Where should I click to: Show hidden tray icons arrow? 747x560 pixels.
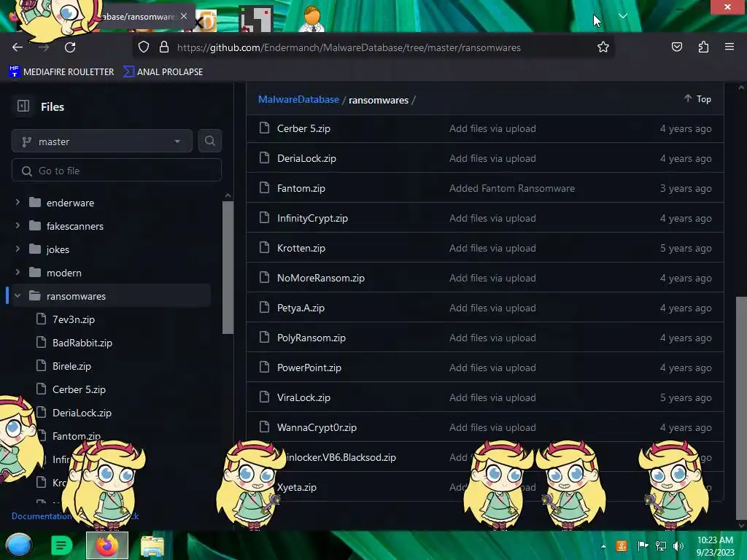click(603, 547)
